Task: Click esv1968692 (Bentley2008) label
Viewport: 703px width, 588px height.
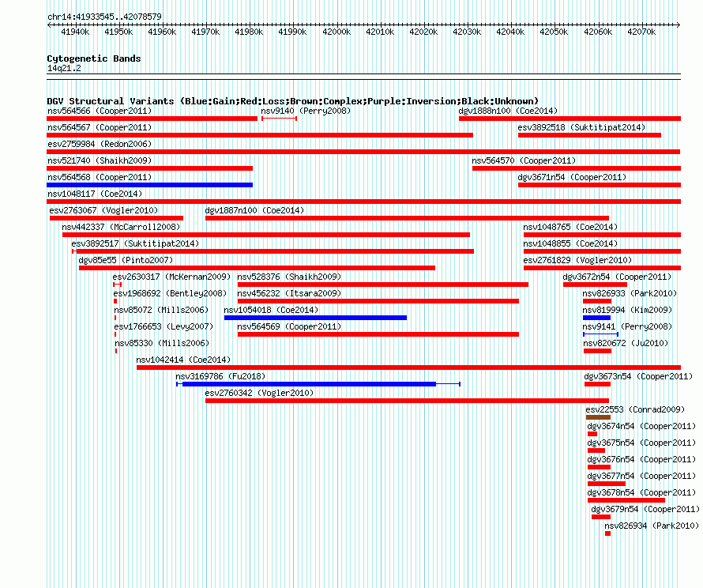Action: pyautogui.click(x=170, y=293)
